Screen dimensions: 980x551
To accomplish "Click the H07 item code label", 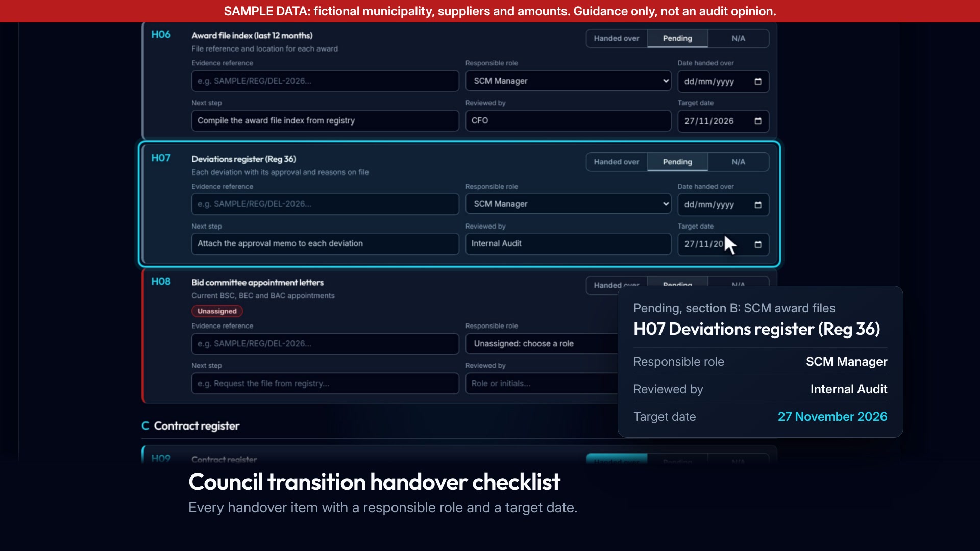I will 161,158.
